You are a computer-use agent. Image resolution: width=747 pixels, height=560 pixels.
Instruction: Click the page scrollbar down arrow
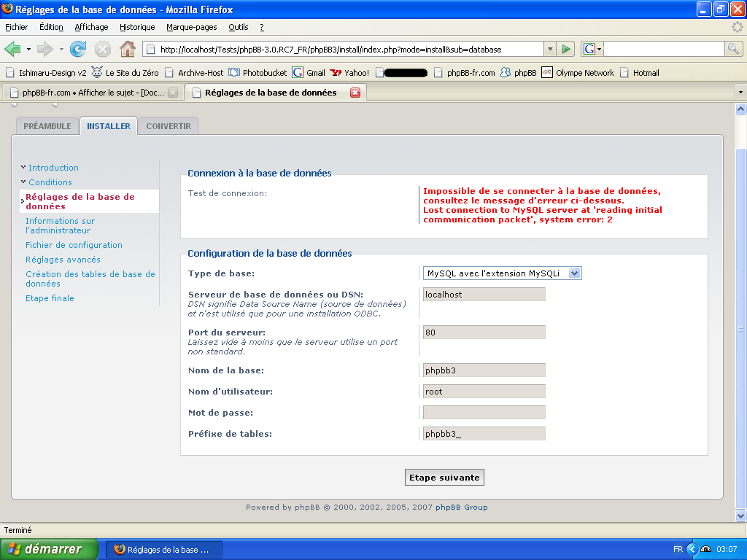click(x=740, y=516)
